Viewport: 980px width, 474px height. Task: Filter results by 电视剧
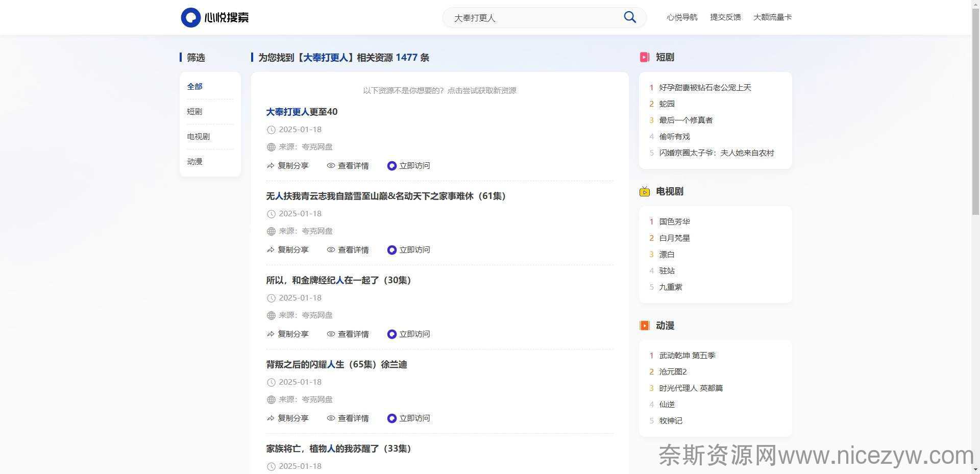click(198, 136)
